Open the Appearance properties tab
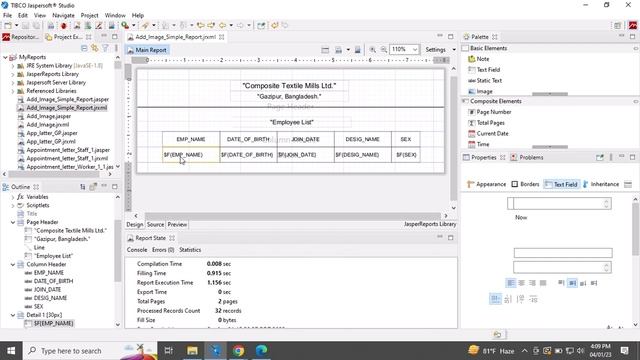Viewport: 640px width, 360px height. 487,184
